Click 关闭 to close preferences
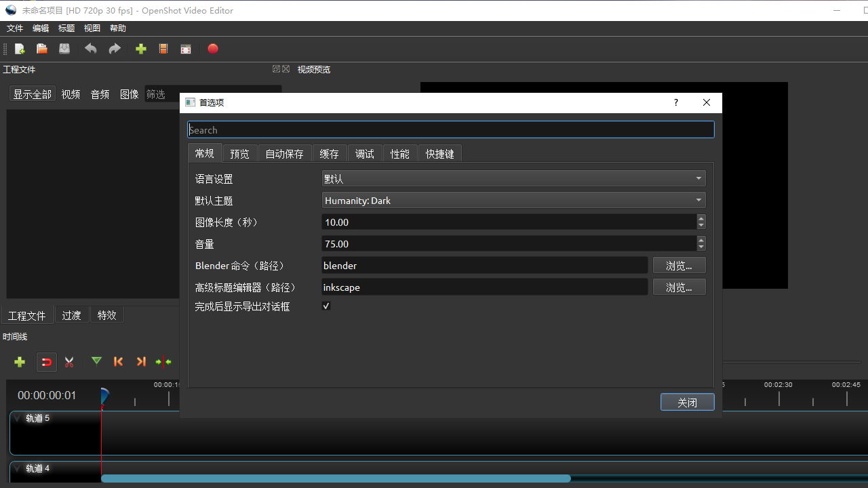Viewport: 868px width, 488px height. click(687, 401)
